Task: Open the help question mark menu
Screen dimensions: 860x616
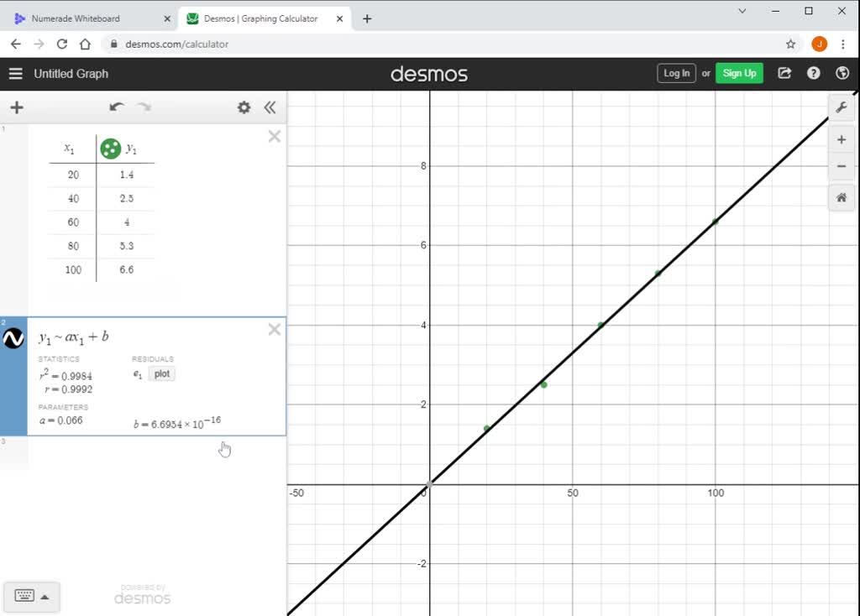Action: (x=813, y=73)
